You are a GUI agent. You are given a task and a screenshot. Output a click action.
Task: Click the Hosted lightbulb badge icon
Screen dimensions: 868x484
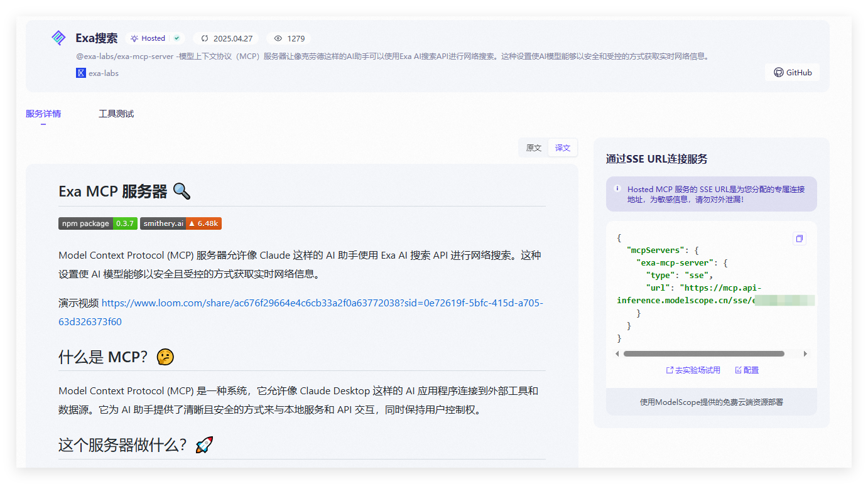click(134, 38)
